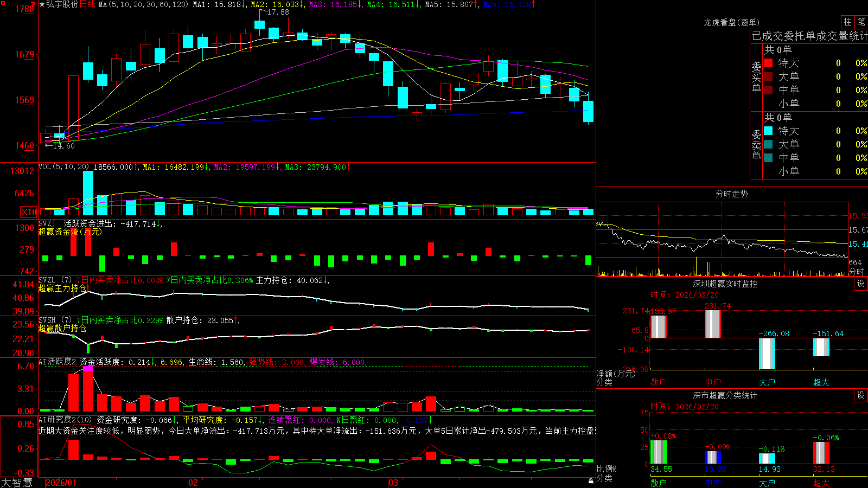Click the 深圳超赢实时监控 panel title
Screen dimensions: 868x488
click(x=725, y=284)
